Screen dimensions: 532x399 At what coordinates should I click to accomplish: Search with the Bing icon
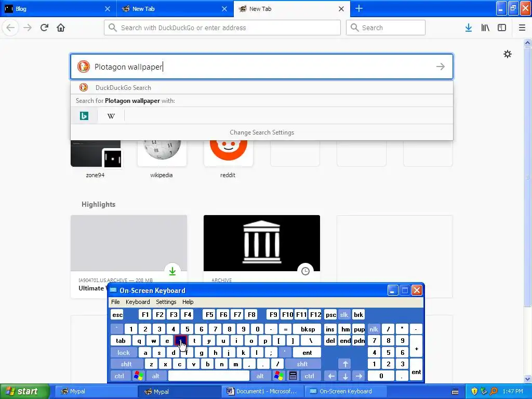tap(84, 116)
